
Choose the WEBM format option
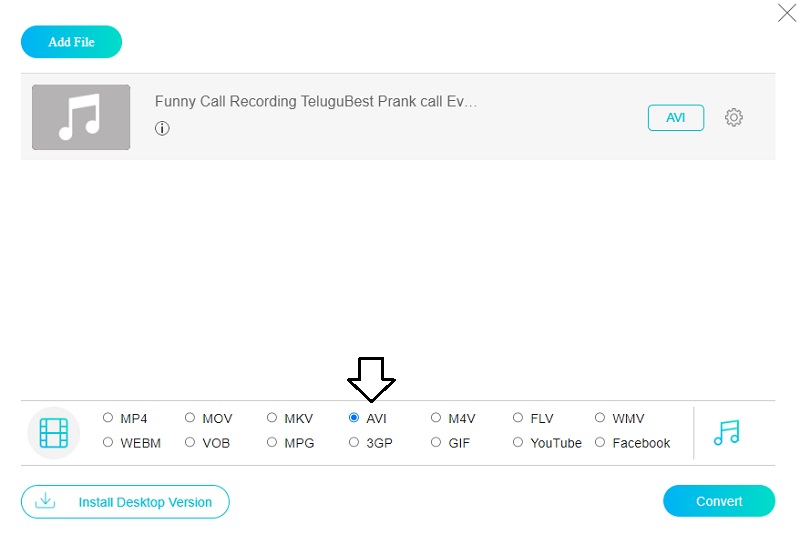pos(108,442)
